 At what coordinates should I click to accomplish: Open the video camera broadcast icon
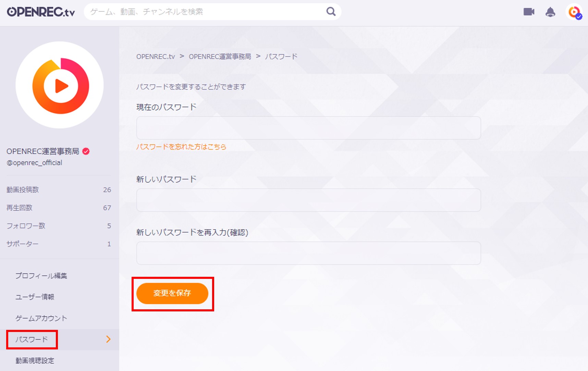tap(529, 12)
